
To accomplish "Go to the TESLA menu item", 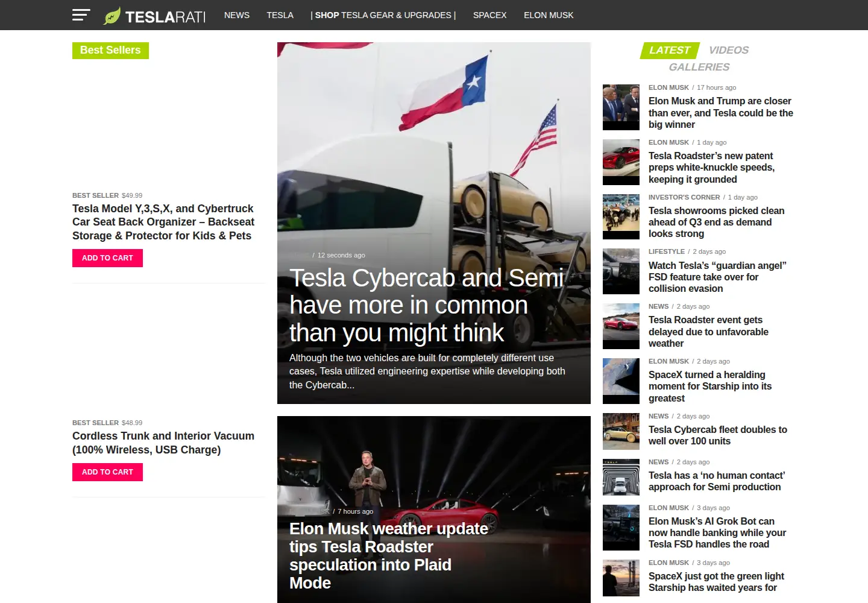I will (x=280, y=15).
